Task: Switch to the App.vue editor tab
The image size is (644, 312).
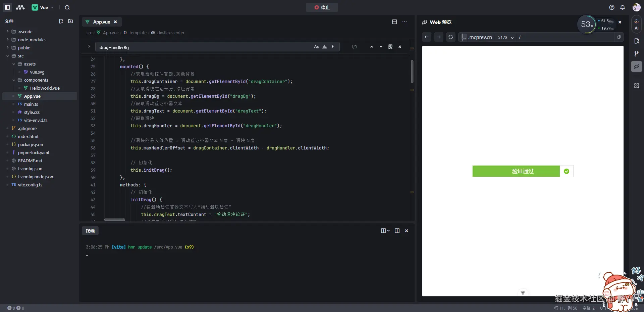Action: click(101, 22)
